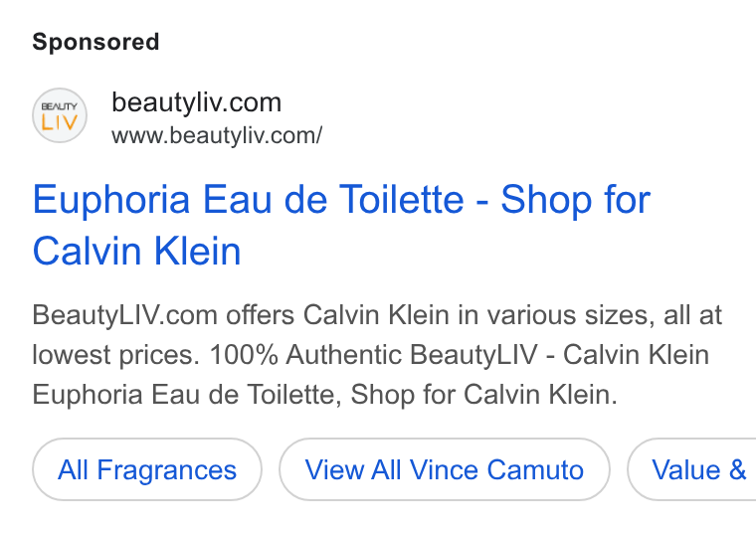Open the View All Vince Camuto sitelink

tap(444, 469)
